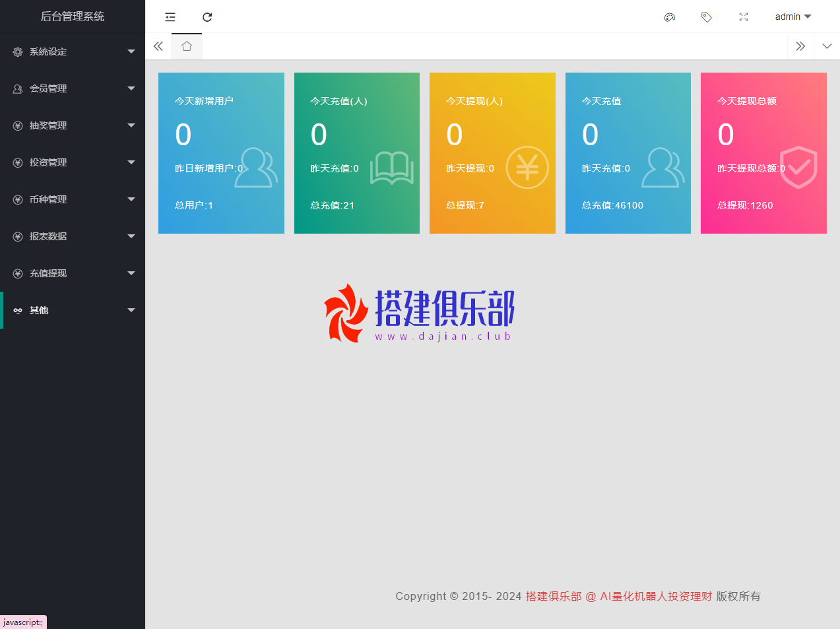This screenshot has height=629, width=840.
Task: Open the theme palette icon
Action: tap(670, 17)
